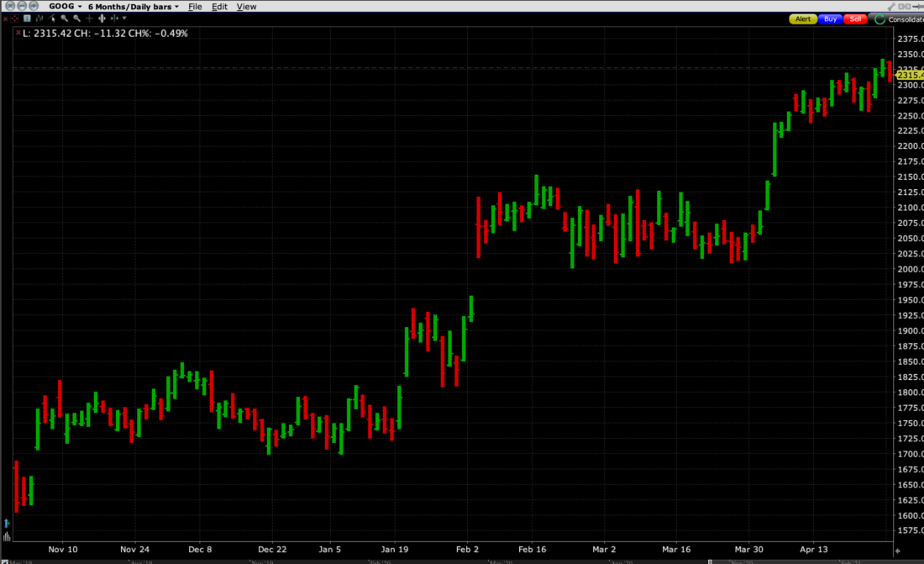Click the zoom out magnifier icon

coord(76,18)
